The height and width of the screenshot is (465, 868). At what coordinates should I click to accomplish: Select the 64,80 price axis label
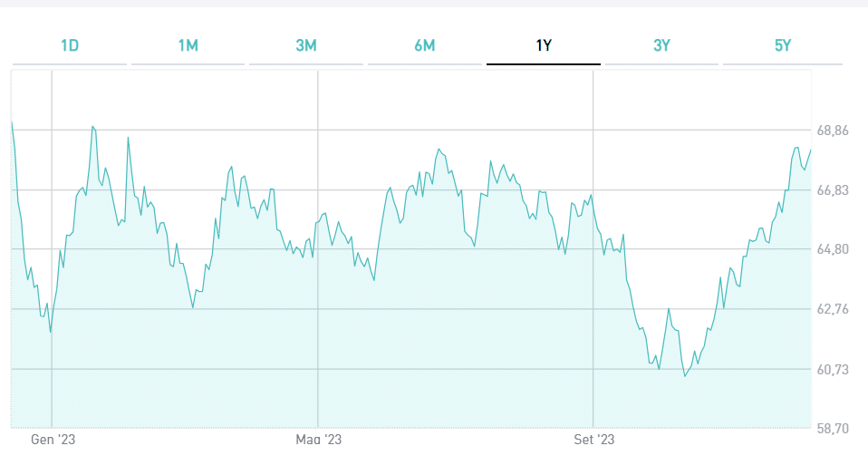point(833,249)
